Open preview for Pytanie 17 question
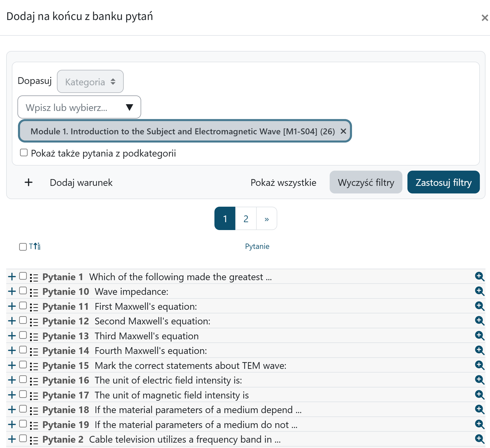 coord(479,395)
